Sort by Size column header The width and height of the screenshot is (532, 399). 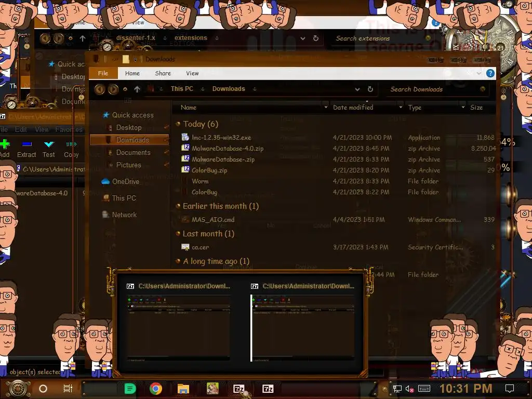coord(476,108)
